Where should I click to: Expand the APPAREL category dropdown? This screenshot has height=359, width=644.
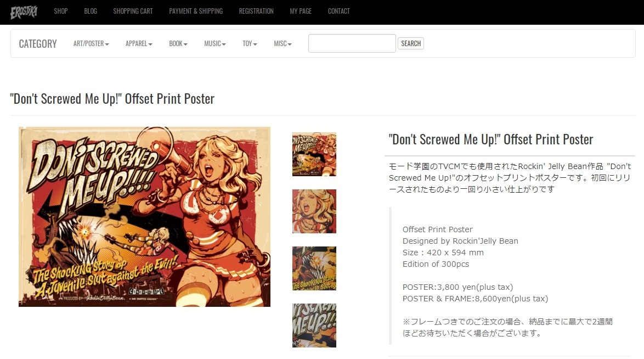tap(139, 43)
